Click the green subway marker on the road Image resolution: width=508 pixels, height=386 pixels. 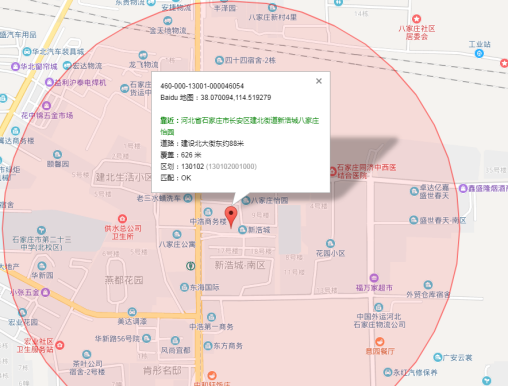click(x=190, y=266)
